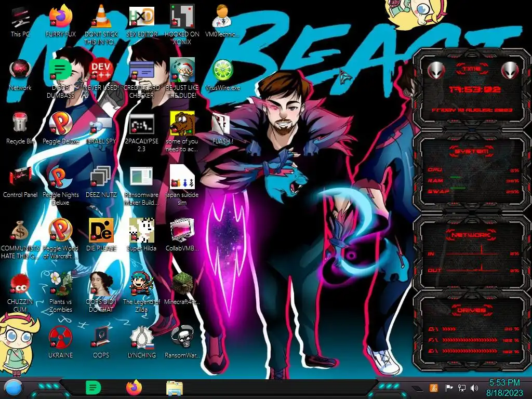Open the RansomWar... skull icon

pos(182,342)
